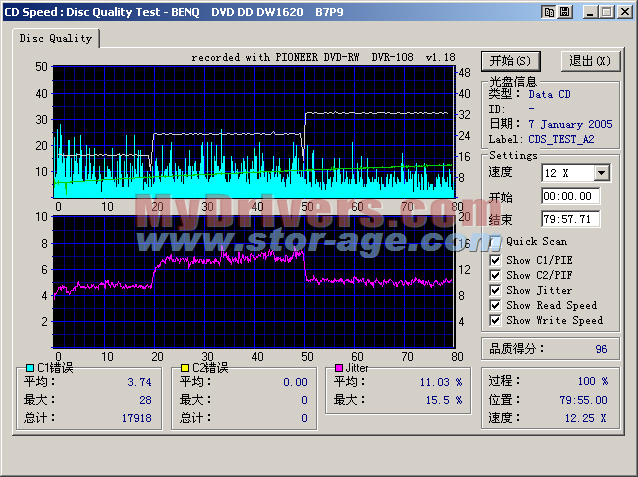Image resolution: width=638 pixels, height=477 pixels.
Task: Click the save floppy disk icon
Action: pos(564,12)
